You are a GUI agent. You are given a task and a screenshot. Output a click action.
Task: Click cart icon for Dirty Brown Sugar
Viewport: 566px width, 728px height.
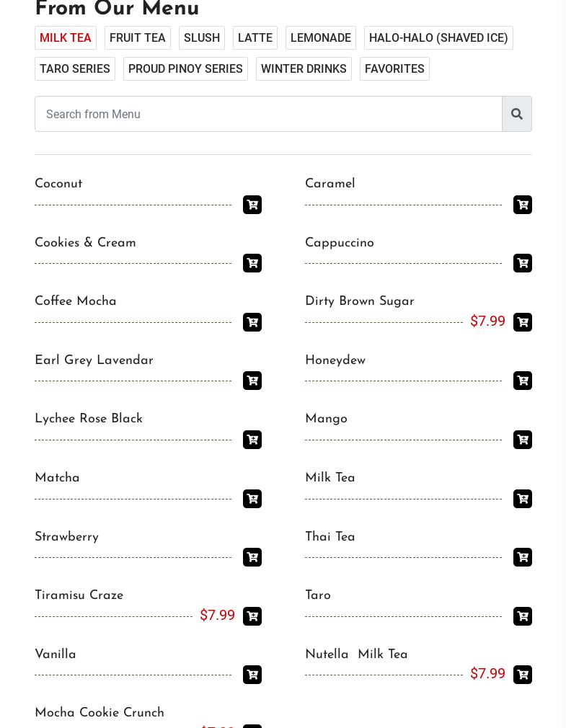[523, 322]
